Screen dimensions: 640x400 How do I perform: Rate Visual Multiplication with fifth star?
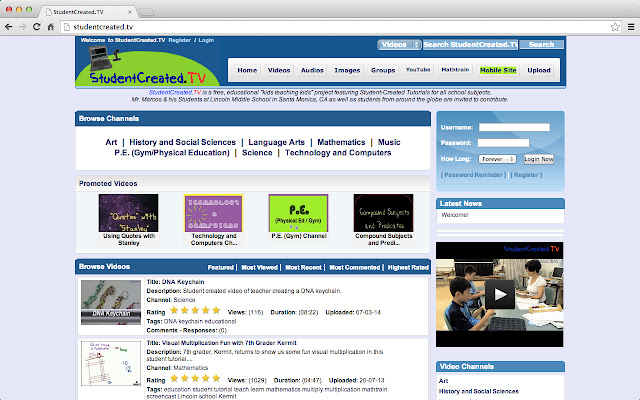click(216, 378)
